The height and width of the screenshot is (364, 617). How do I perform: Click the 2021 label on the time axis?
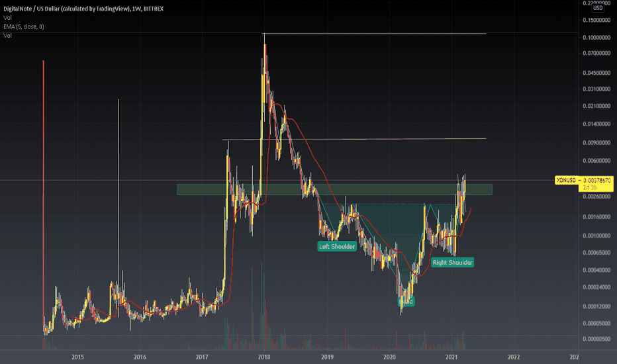pyautogui.click(x=451, y=357)
